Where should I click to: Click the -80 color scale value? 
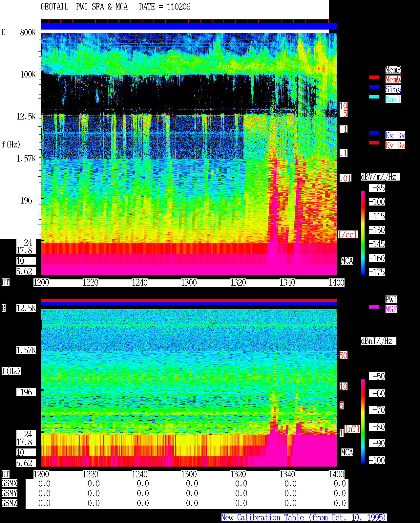377,427
